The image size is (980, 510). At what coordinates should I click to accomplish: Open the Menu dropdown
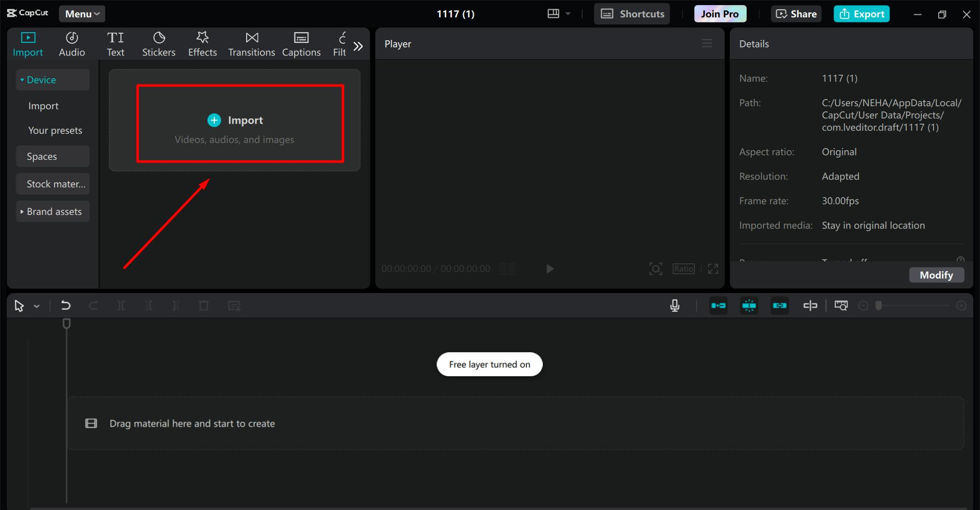click(x=82, y=14)
